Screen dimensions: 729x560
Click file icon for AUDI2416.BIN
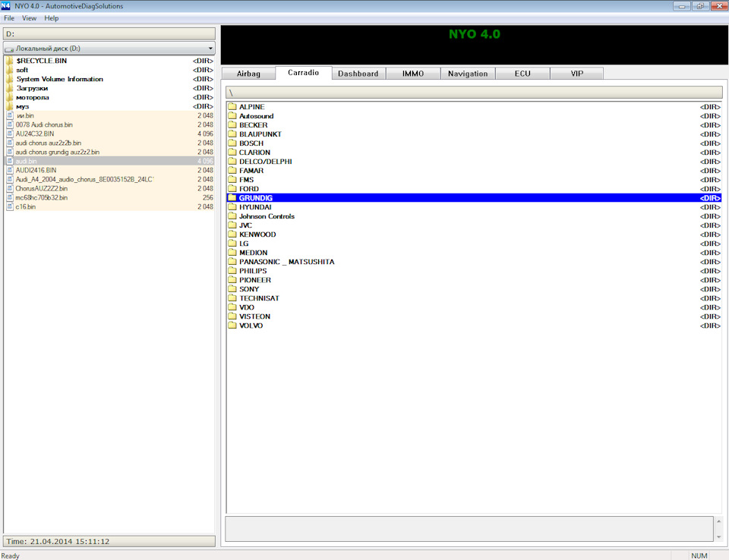pos(10,170)
